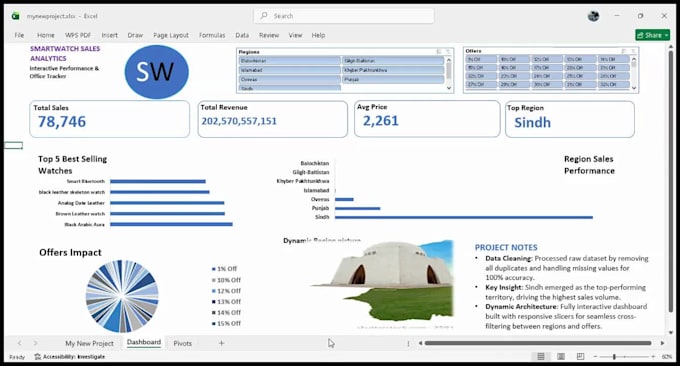Go to previous sheet tab arrow
680x366 pixels.
click(x=20, y=343)
